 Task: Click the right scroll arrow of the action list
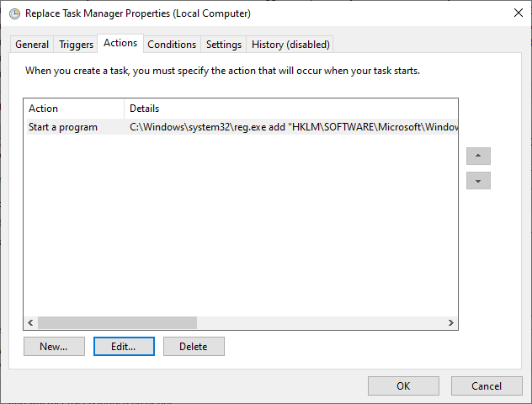click(451, 322)
